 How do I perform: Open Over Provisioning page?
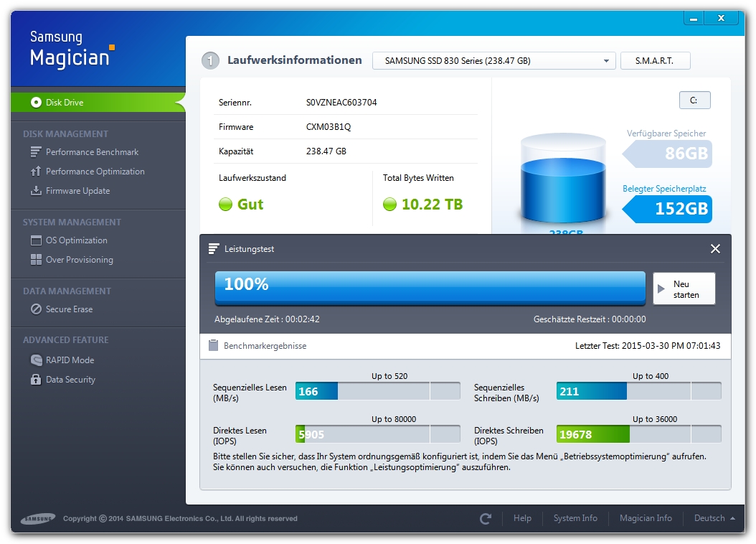tap(79, 260)
